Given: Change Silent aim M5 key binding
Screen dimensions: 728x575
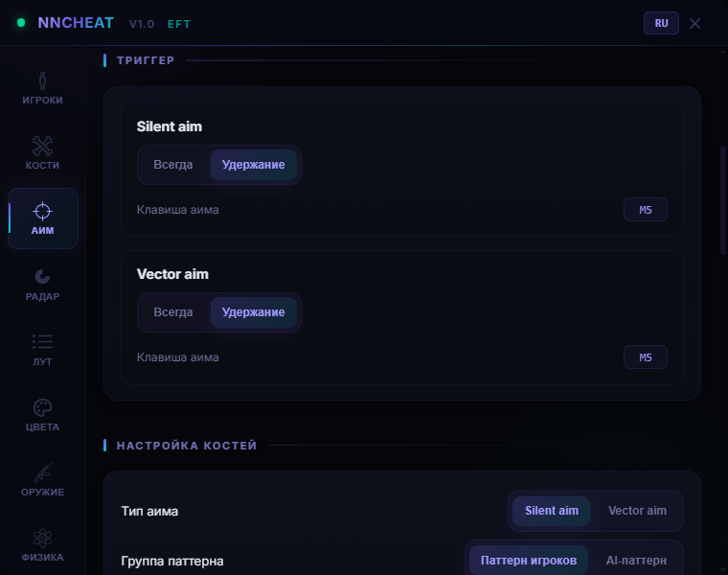Looking at the screenshot, I should [646, 210].
